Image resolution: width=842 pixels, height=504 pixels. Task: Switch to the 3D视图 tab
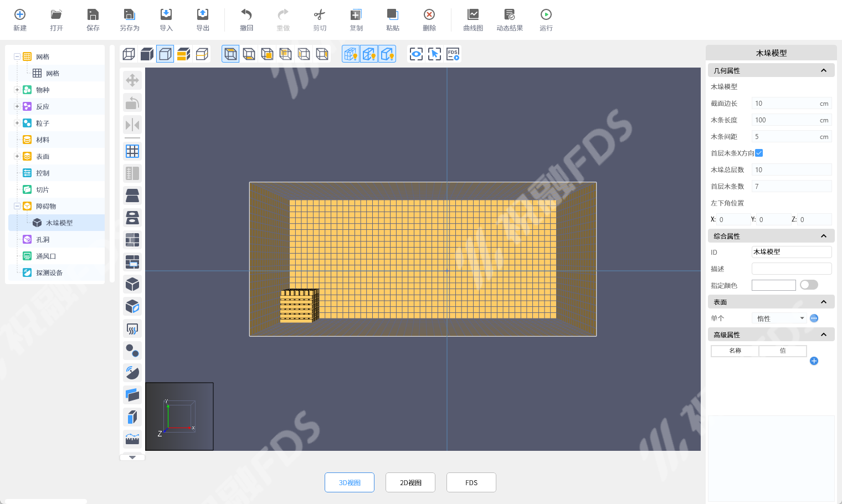pyautogui.click(x=350, y=482)
